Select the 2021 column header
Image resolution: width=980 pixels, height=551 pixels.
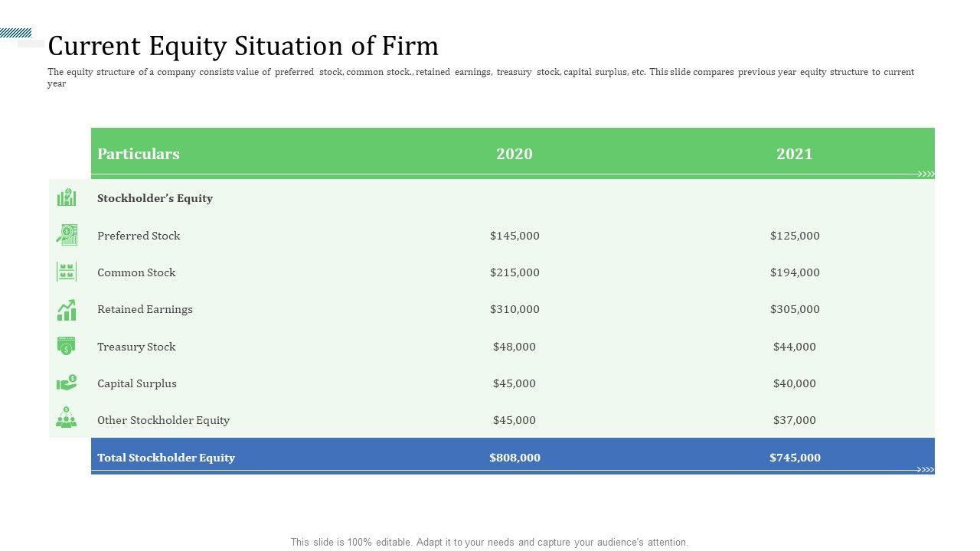[x=794, y=154]
